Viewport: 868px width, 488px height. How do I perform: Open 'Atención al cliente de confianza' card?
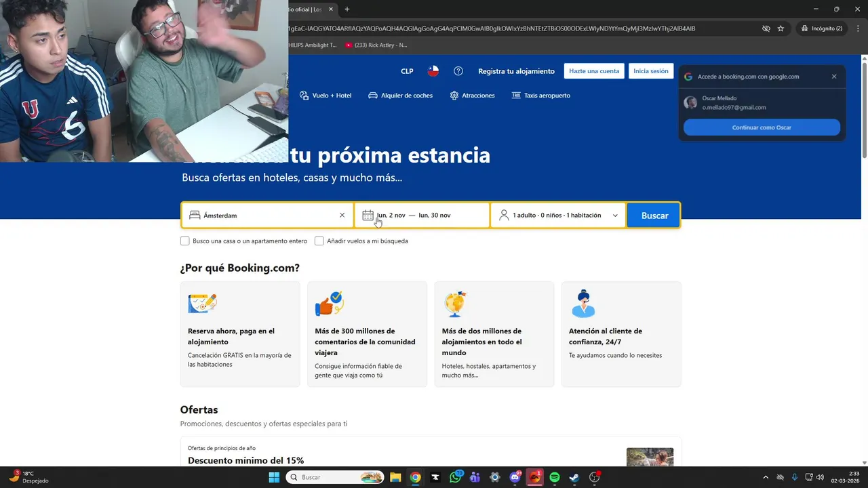click(x=621, y=334)
